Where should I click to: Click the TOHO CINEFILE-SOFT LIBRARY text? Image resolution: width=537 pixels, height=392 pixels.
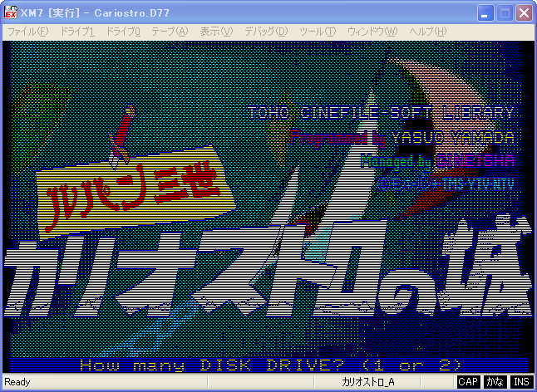(380, 113)
